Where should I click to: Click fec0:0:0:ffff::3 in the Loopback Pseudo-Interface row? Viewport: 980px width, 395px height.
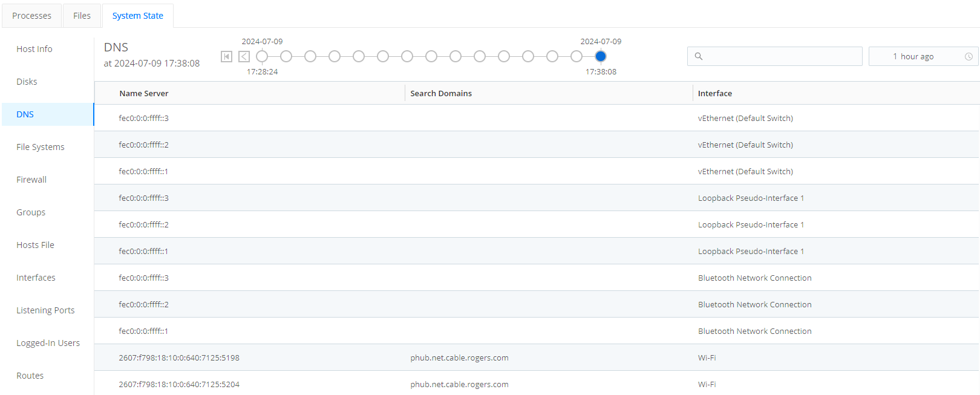click(143, 198)
